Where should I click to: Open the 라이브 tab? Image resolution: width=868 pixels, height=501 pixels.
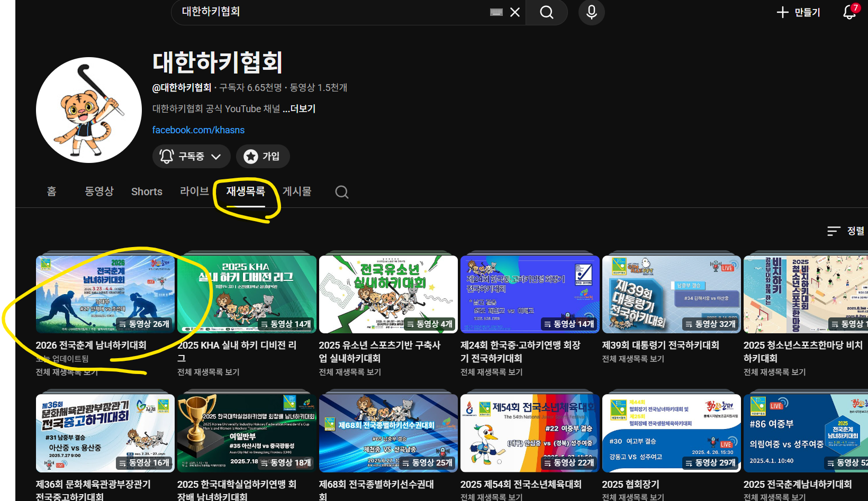point(194,192)
